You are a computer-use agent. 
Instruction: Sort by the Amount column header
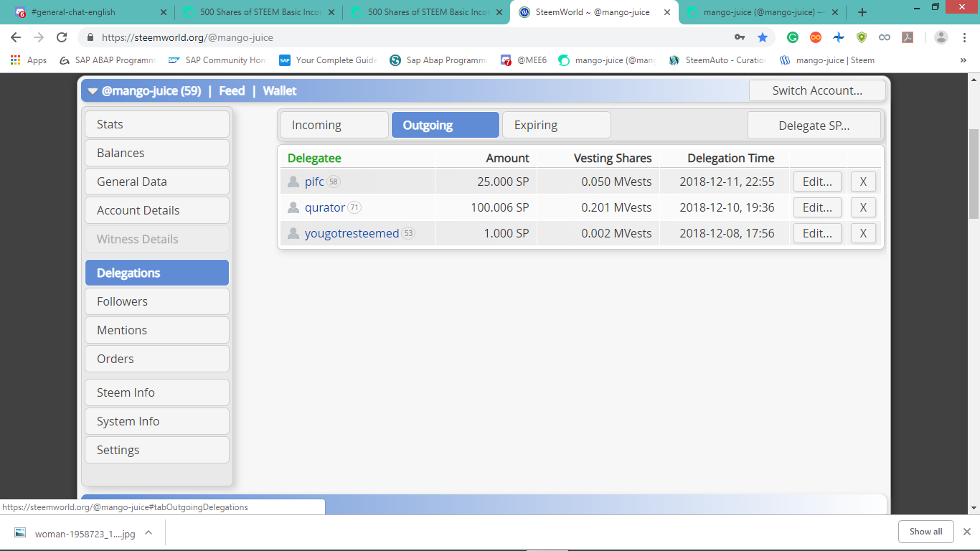coord(507,158)
